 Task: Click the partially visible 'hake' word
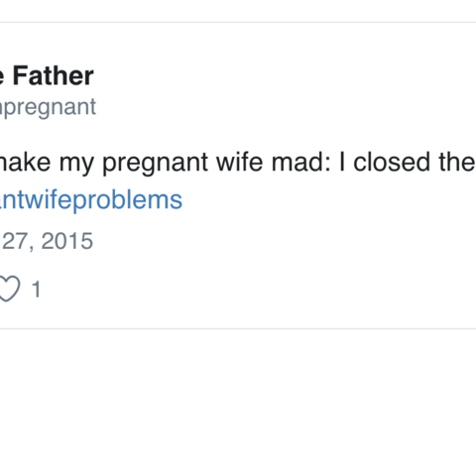click(26, 162)
